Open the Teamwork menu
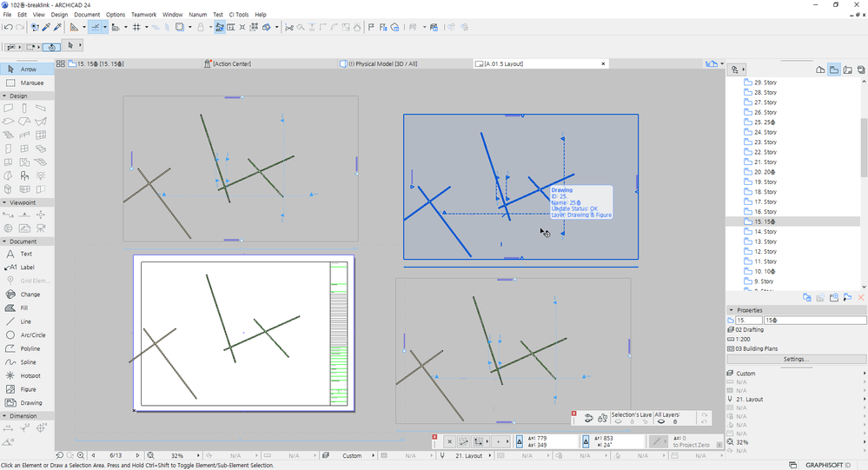The width and height of the screenshot is (868, 470). (x=143, y=15)
